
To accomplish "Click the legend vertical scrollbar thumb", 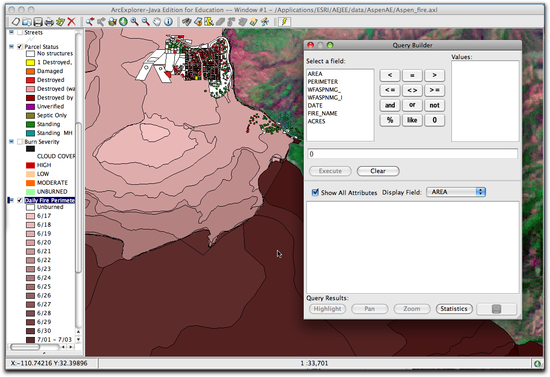I will click(79, 197).
